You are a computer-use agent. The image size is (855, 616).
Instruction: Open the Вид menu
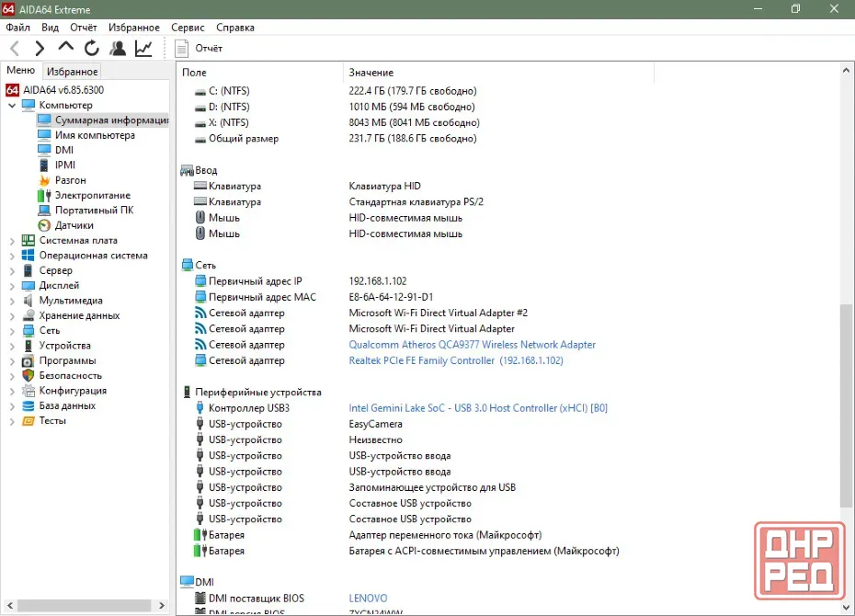point(51,28)
